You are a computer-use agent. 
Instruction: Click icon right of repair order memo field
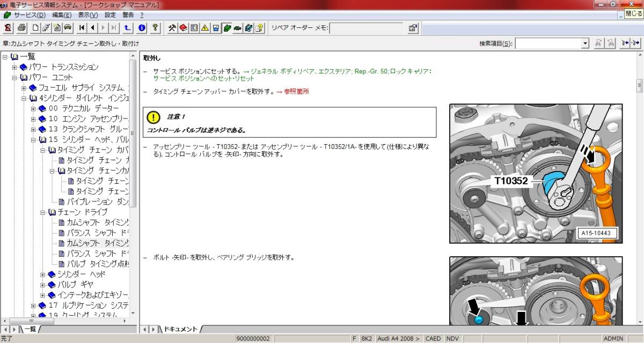click(413, 28)
